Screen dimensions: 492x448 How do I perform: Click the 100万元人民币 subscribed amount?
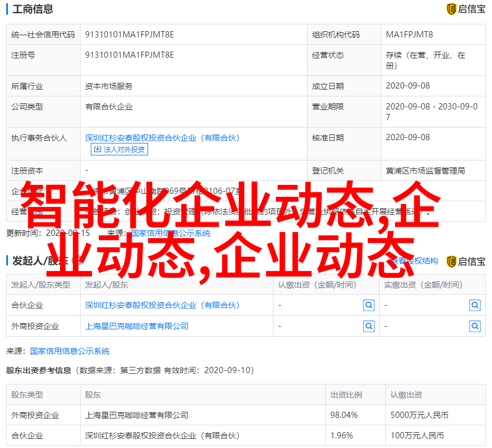coord(417,436)
